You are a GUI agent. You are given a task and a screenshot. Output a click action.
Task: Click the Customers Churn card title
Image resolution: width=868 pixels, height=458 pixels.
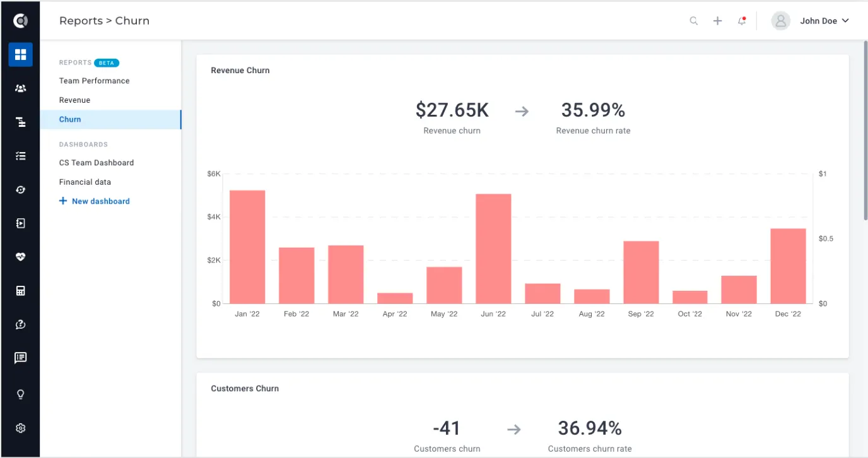click(245, 389)
